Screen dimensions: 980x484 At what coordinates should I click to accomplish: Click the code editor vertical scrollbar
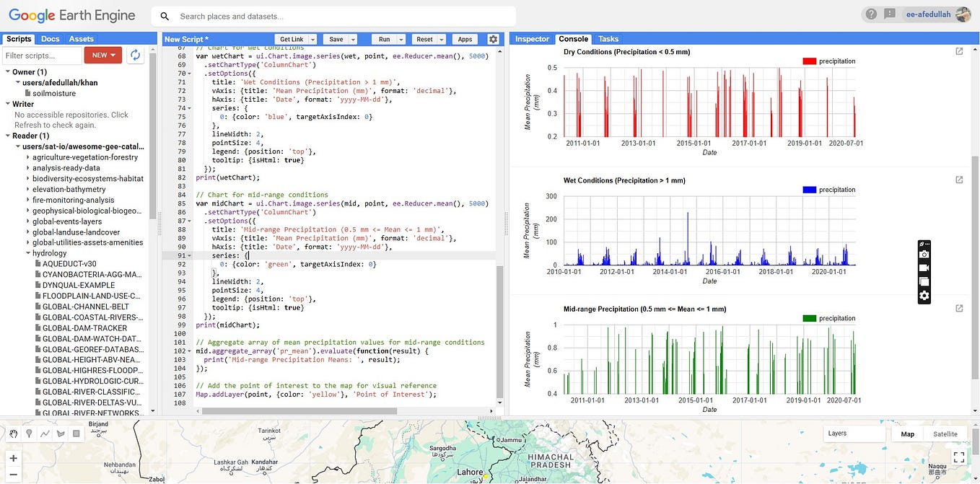[x=499, y=331]
